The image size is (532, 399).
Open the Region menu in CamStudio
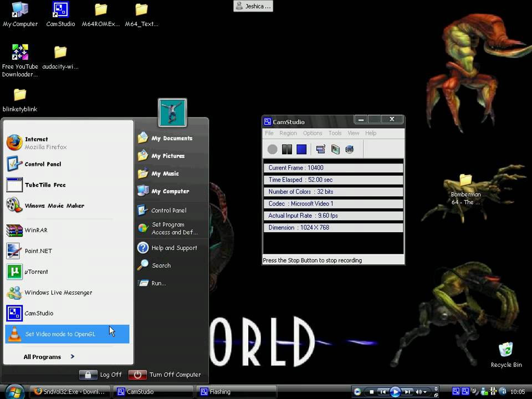[288, 133]
